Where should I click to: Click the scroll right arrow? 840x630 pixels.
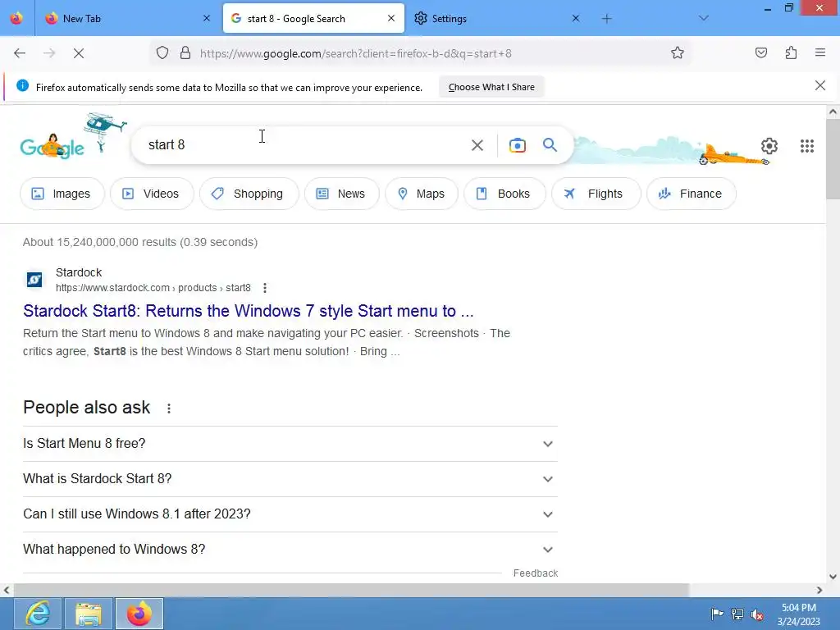tap(819, 591)
